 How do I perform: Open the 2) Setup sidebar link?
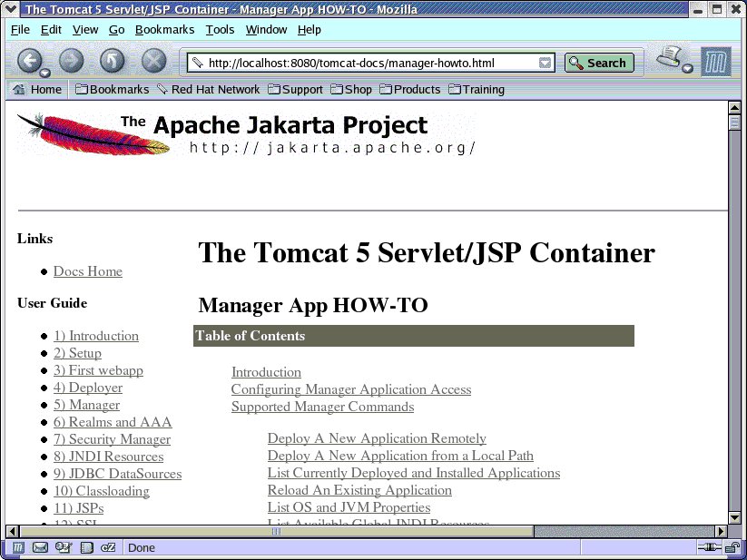coord(77,353)
